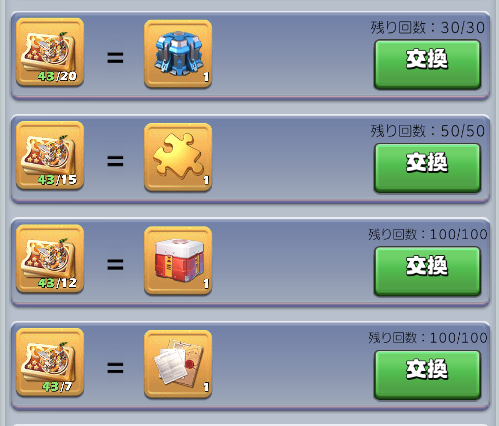Tap the red and white crate reward
Image resolution: width=499 pixels, height=426 pixels.
click(178, 261)
